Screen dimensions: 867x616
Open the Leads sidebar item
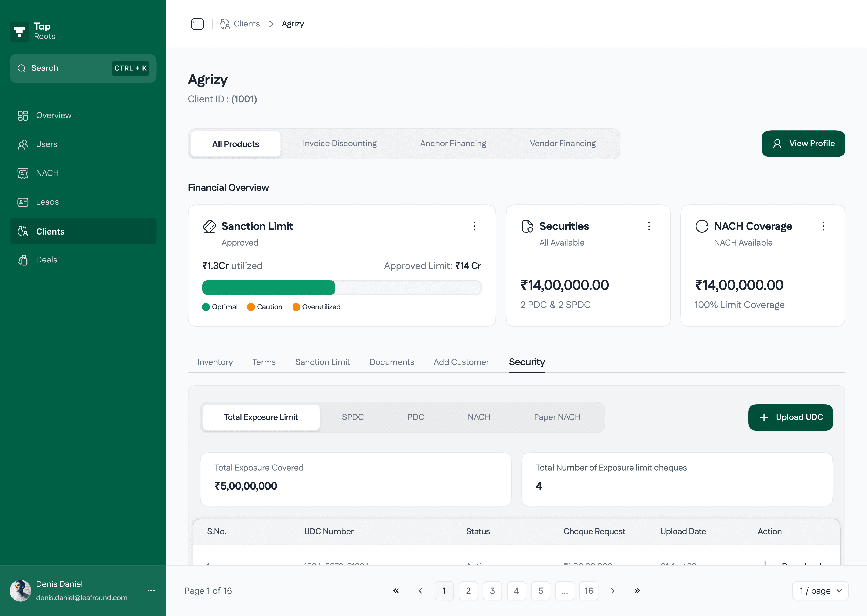tap(47, 202)
